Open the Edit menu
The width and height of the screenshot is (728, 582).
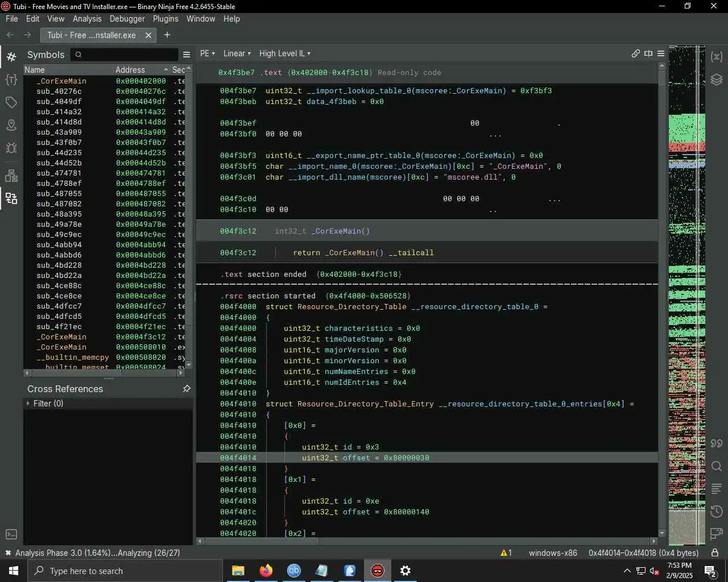point(33,19)
